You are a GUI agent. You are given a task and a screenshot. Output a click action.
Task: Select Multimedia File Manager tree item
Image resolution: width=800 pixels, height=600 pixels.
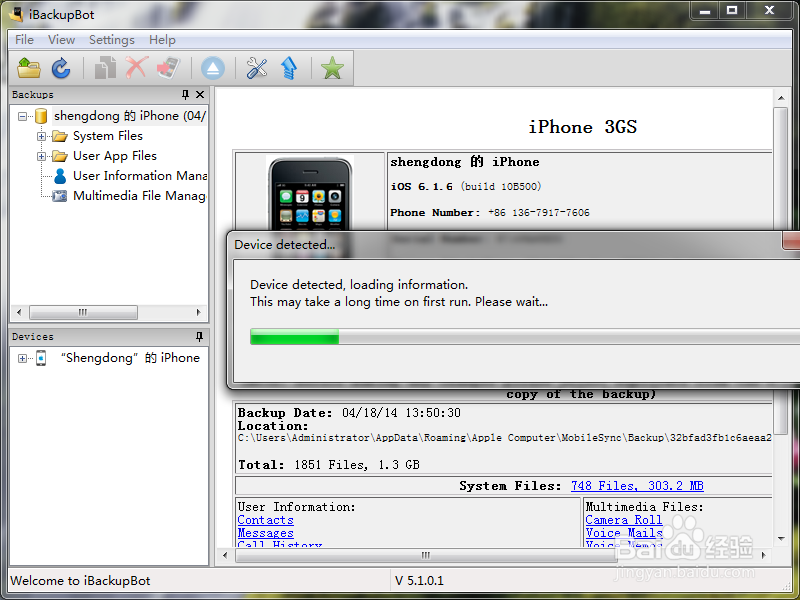click(139, 195)
